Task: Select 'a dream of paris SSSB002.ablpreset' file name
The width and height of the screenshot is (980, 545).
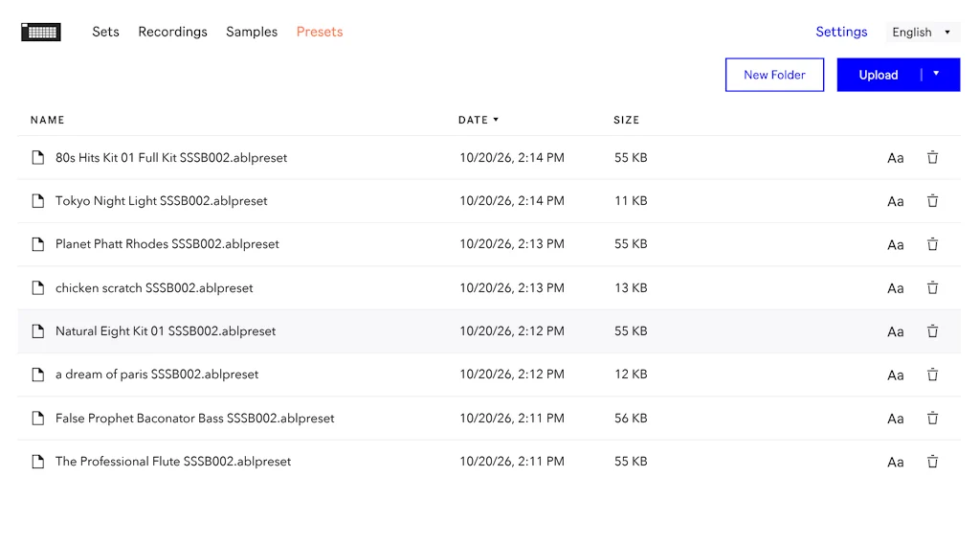Action: tap(157, 375)
